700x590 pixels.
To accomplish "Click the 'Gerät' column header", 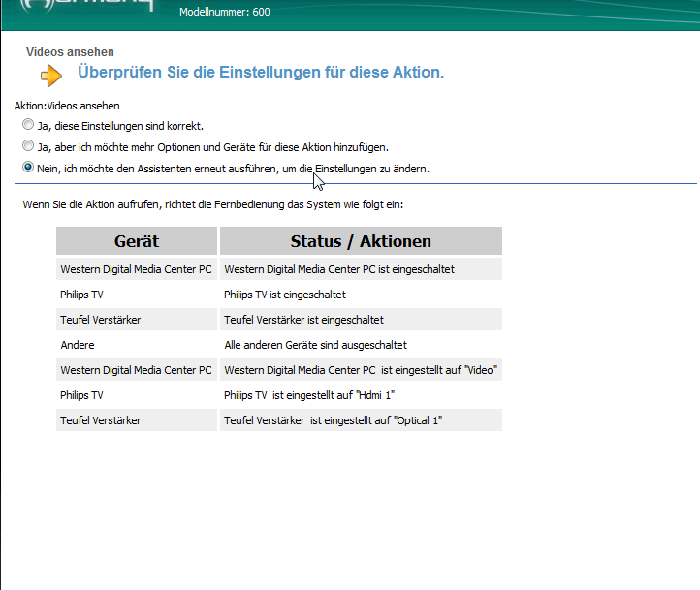I will pyautogui.click(x=137, y=241).
